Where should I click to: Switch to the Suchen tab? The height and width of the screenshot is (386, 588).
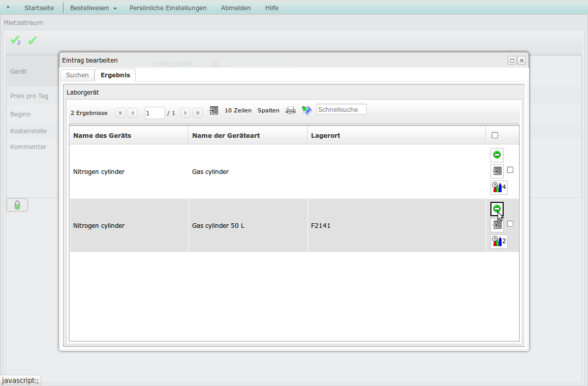coord(77,75)
